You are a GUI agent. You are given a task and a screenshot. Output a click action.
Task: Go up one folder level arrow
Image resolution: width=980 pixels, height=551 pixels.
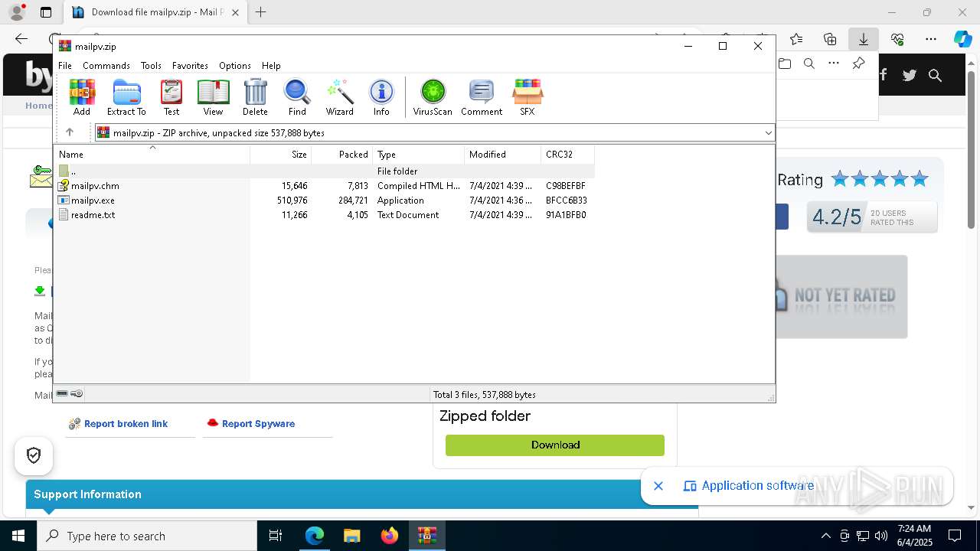70,132
